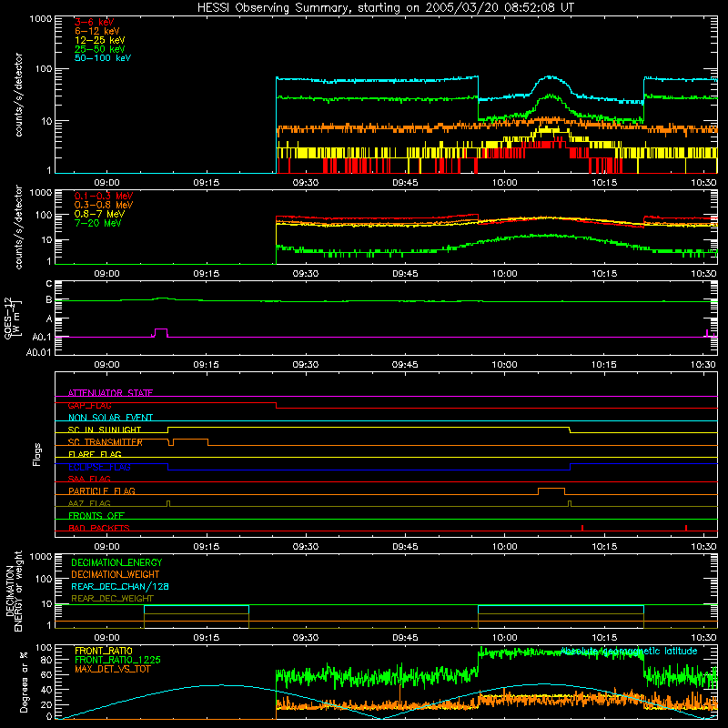728x728 pixels.
Task: Pick the GAP_FLAG label
Action: [89, 405]
